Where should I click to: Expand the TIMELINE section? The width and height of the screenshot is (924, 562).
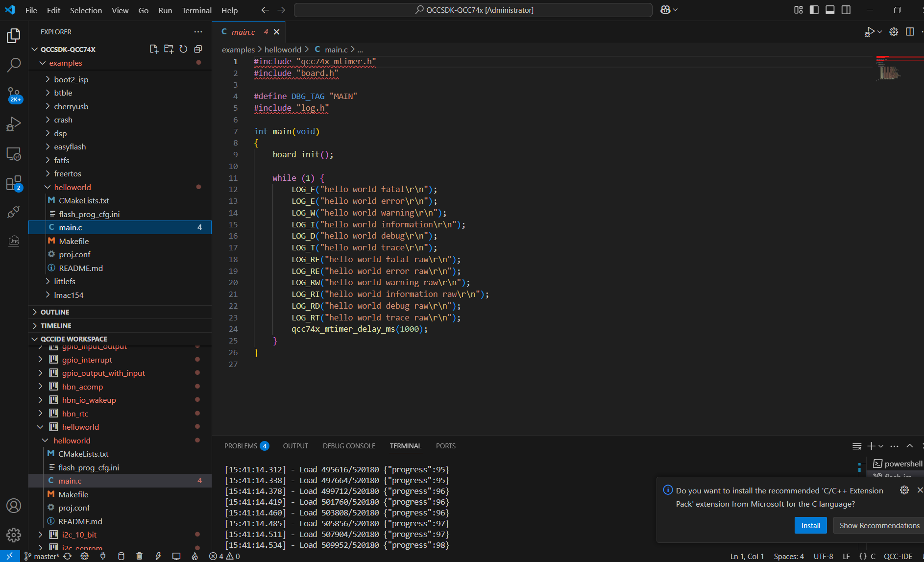[x=120, y=326]
